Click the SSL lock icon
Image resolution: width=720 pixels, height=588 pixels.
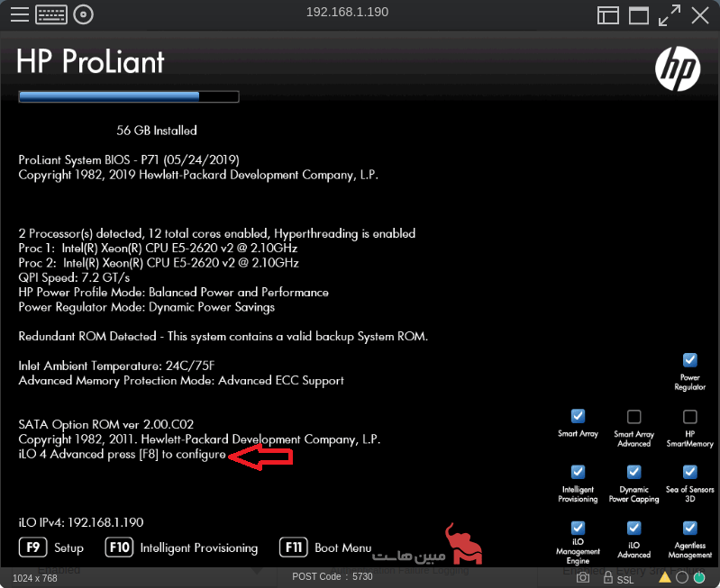[x=608, y=577]
